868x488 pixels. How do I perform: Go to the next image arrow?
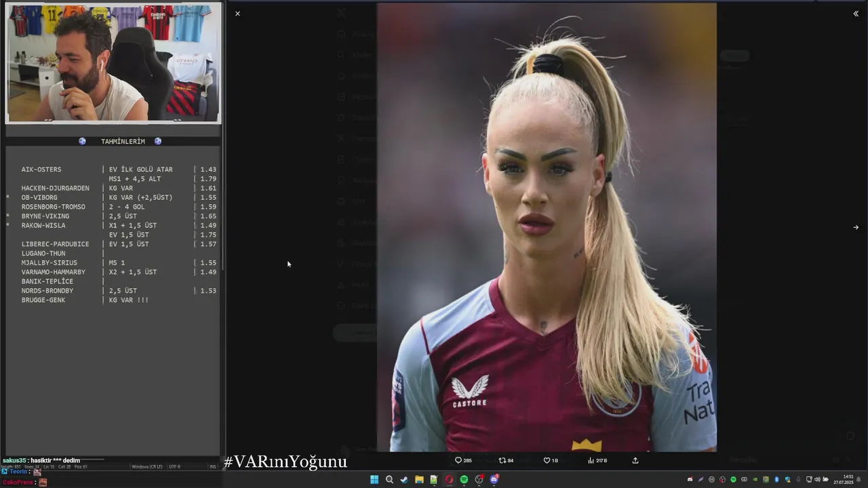pos(856,228)
